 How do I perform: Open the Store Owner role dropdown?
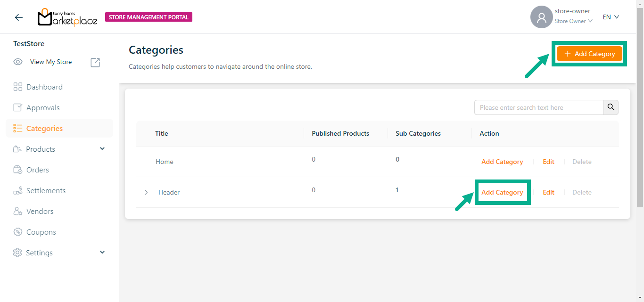coord(573,21)
